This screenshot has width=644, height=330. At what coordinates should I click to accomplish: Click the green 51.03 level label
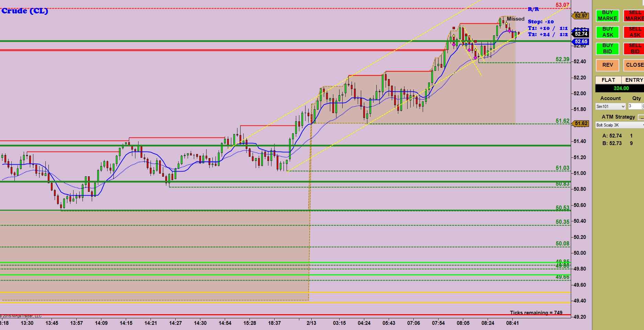pyautogui.click(x=563, y=168)
